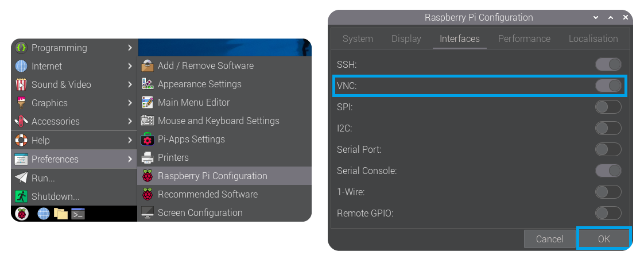Viewport: 644px width, 259px height.
Task: Click the raspberry icon beside Recommended Software
Action: 148,194
